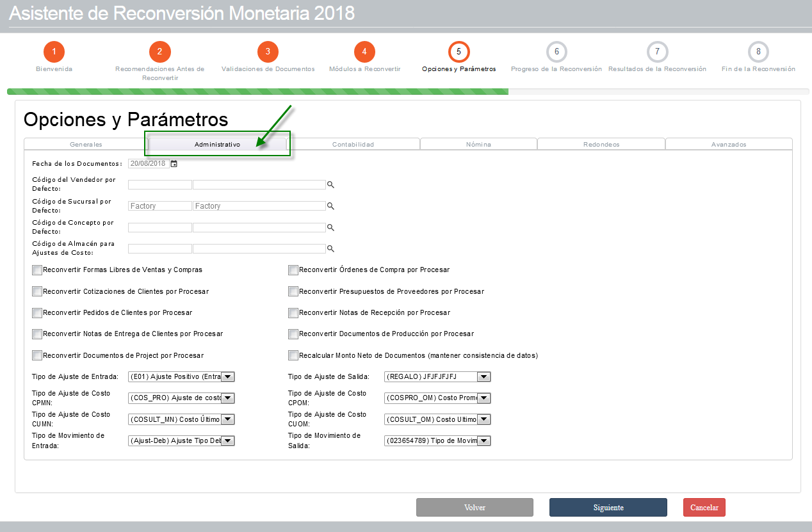The image size is (812, 532).
Task: Check Reconvertir Documentos de Project por Procesar
Action: click(37, 355)
